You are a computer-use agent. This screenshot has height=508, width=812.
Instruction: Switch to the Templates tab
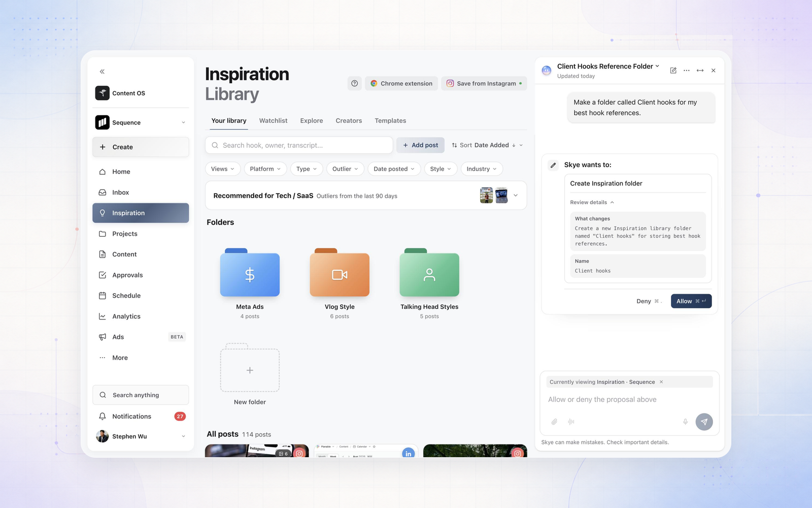pyautogui.click(x=390, y=120)
